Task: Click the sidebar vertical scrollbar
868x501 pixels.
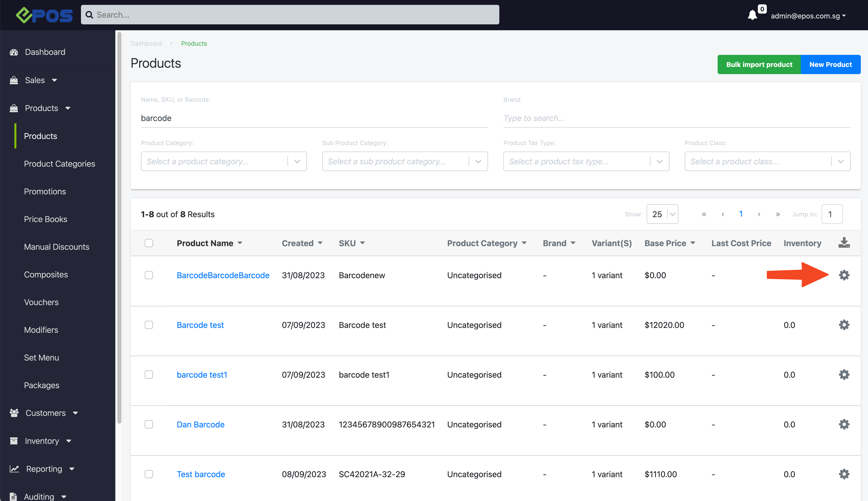Action: tap(119, 227)
